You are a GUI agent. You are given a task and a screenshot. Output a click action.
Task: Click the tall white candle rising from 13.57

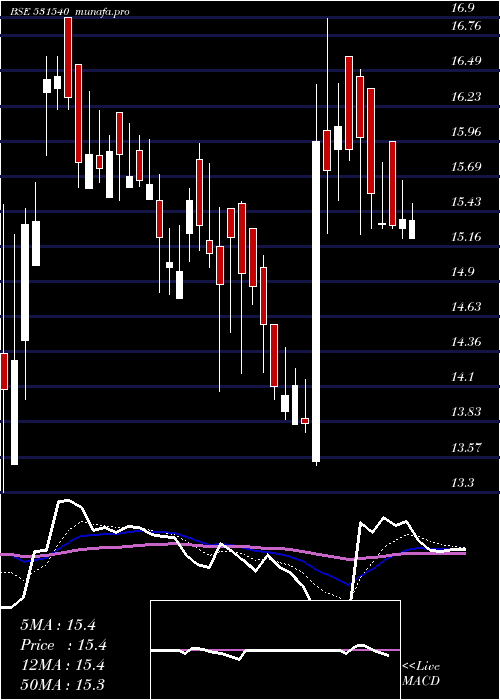[x=316, y=301]
